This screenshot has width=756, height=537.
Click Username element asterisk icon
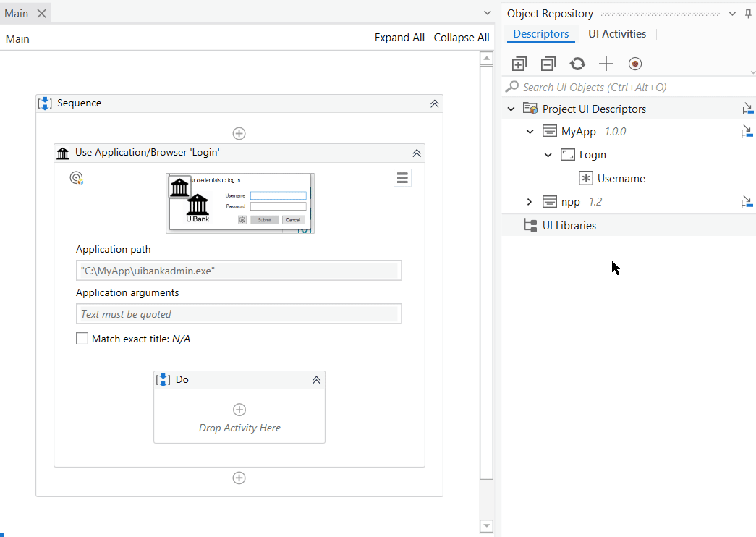pyautogui.click(x=586, y=179)
